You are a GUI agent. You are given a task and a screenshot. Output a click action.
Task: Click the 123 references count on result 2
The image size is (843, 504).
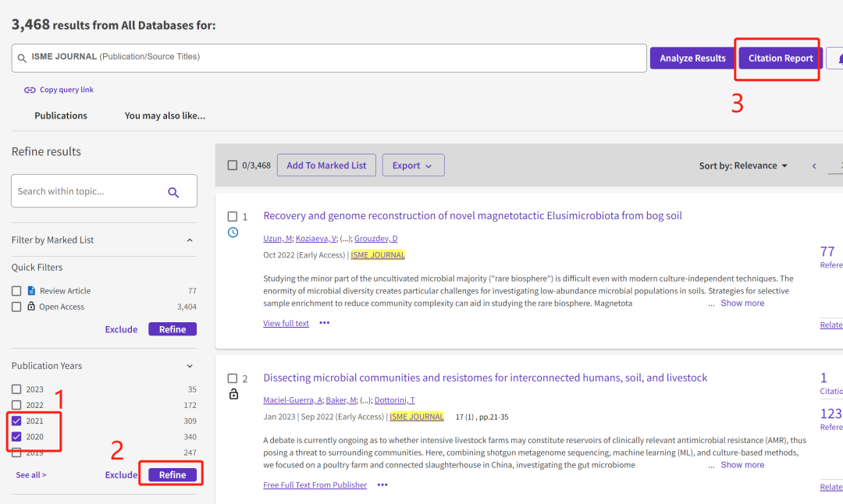pos(831,413)
